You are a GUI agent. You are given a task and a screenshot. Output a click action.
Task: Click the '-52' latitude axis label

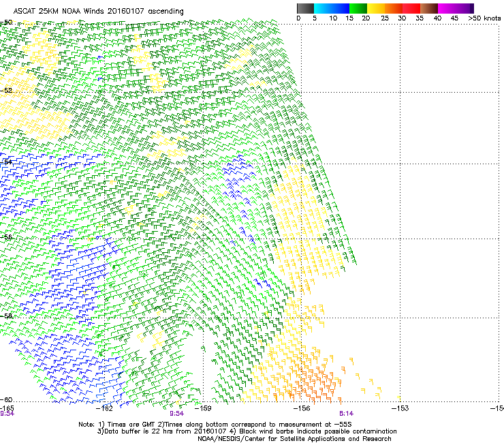(x=6, y=91)
